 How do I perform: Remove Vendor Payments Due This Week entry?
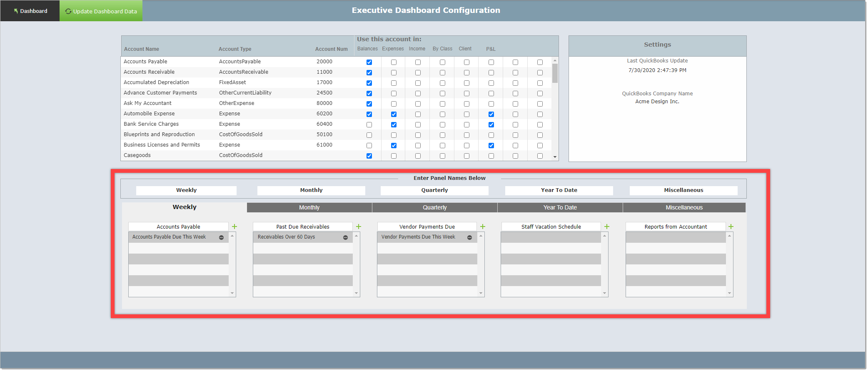(469, 237)
